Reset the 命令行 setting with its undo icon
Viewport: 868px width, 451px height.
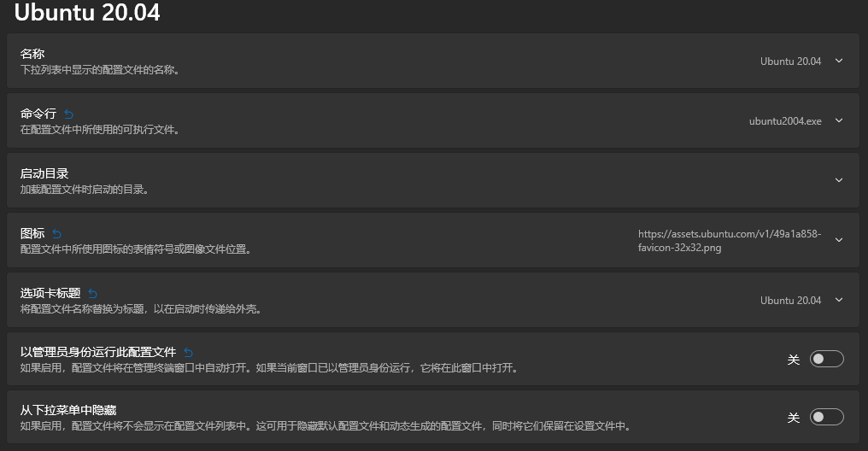coord(68,114)
